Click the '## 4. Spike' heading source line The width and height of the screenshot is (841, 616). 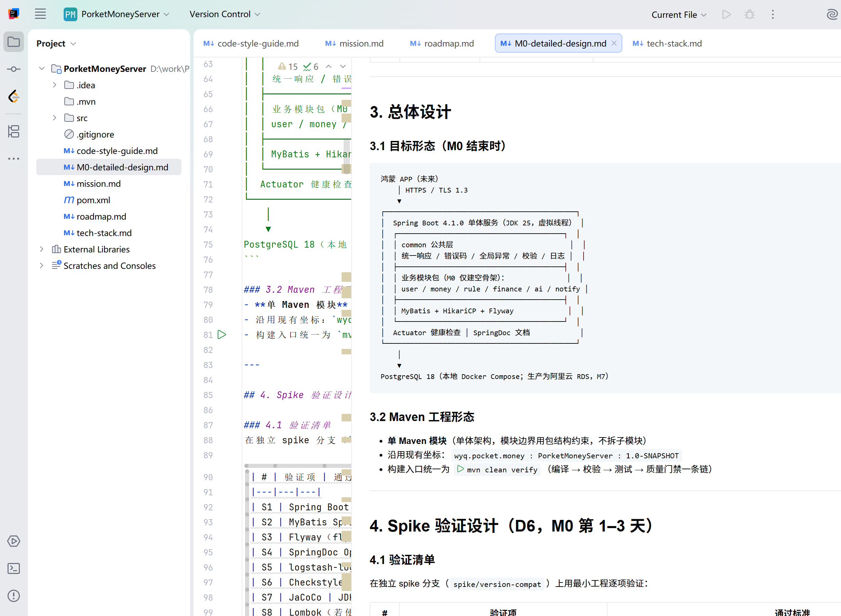[x=297, y=395]
